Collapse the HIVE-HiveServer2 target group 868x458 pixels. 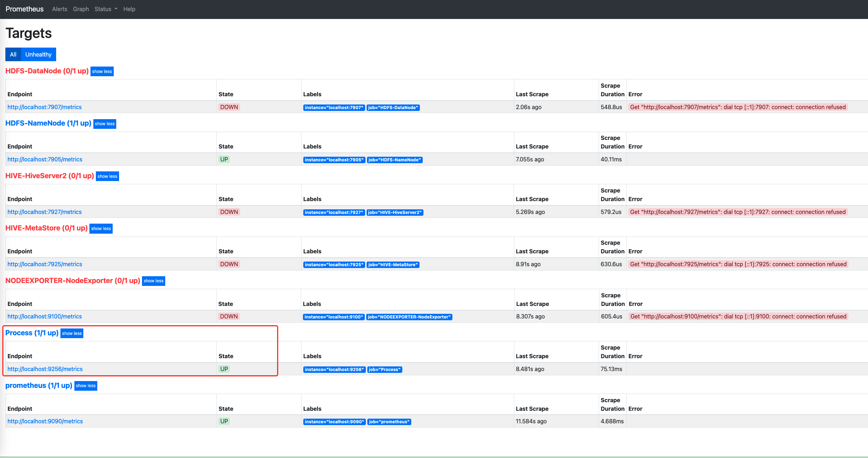(107, 176)
